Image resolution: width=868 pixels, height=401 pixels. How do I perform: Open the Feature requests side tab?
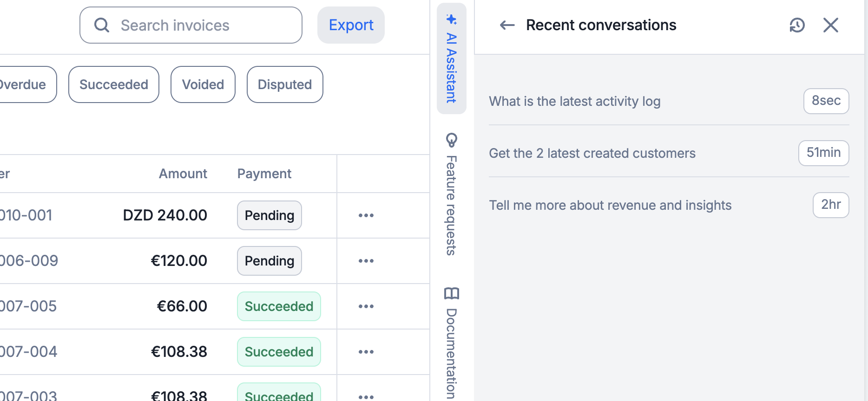pos(451,194)
